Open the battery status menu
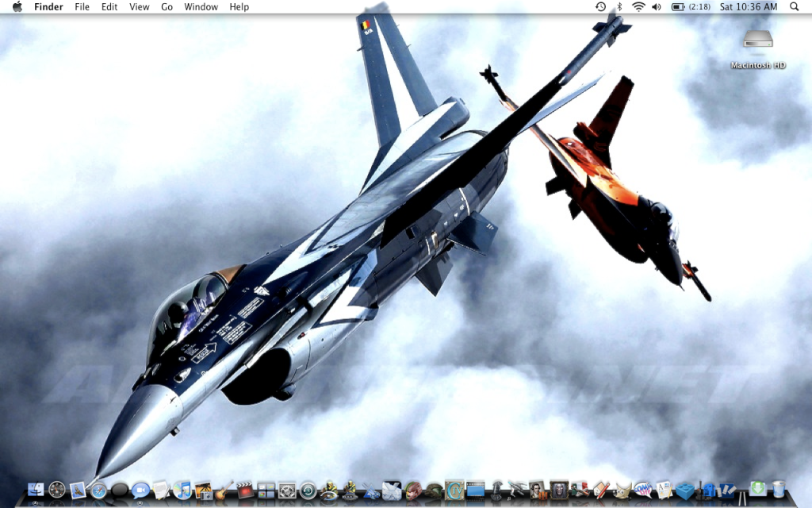 691,6
